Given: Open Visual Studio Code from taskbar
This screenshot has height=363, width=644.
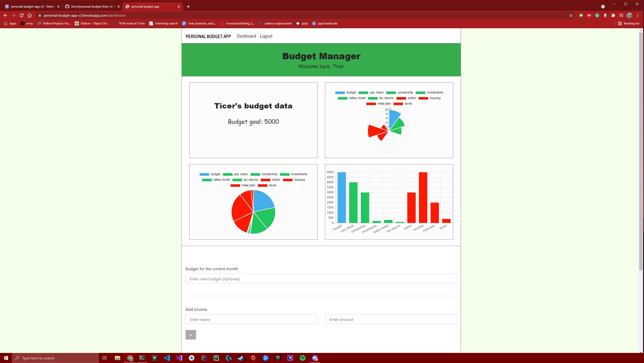Looking at the screenshot, I should [167, 358].
